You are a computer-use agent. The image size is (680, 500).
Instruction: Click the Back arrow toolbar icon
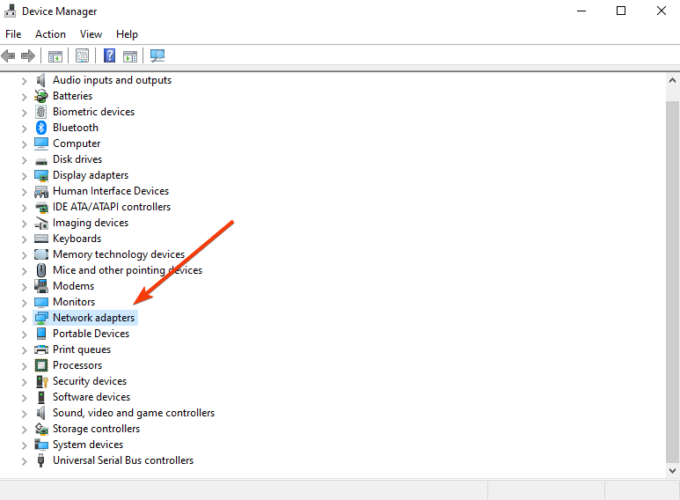click(8, 56)
